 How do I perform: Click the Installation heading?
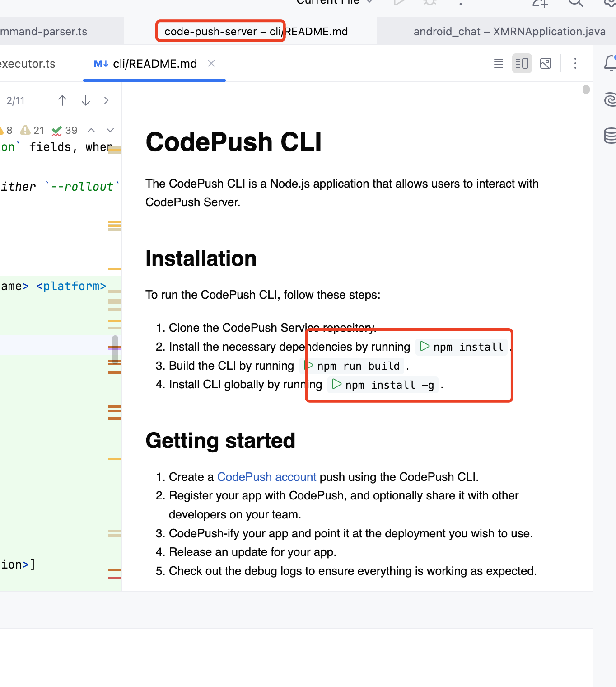(x=201, y=259)
